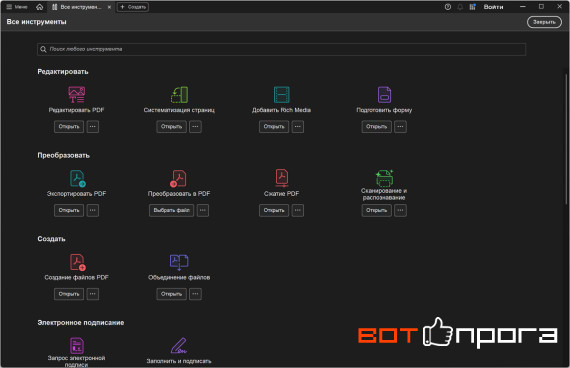Click the Редактировать PDF tool icon

[77, 95]
